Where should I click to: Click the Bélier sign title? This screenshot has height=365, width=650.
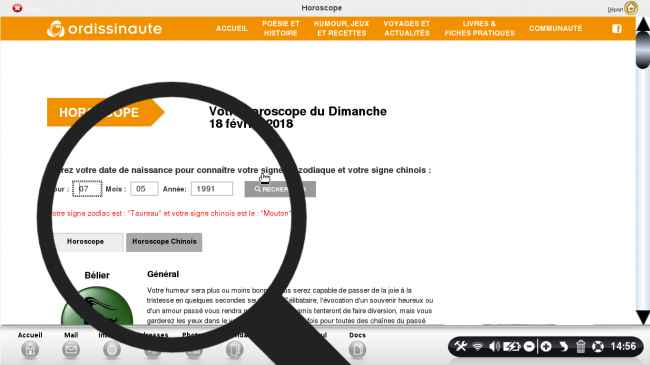97,275
